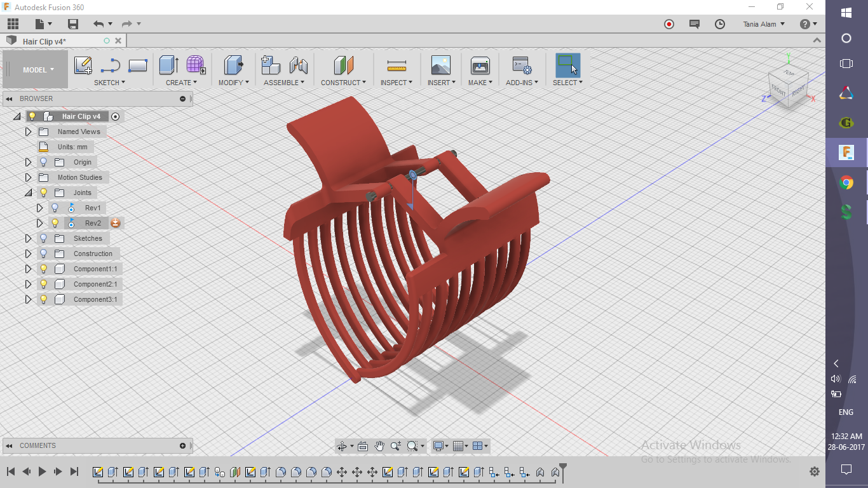Expand the Comments panel plus button
This screenshot has height=488, width=868.
coord(183,446)
